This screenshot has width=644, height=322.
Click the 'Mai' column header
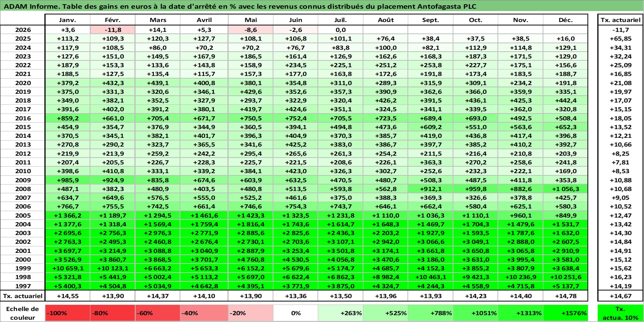pyautogui.click(x=251, y=20)
